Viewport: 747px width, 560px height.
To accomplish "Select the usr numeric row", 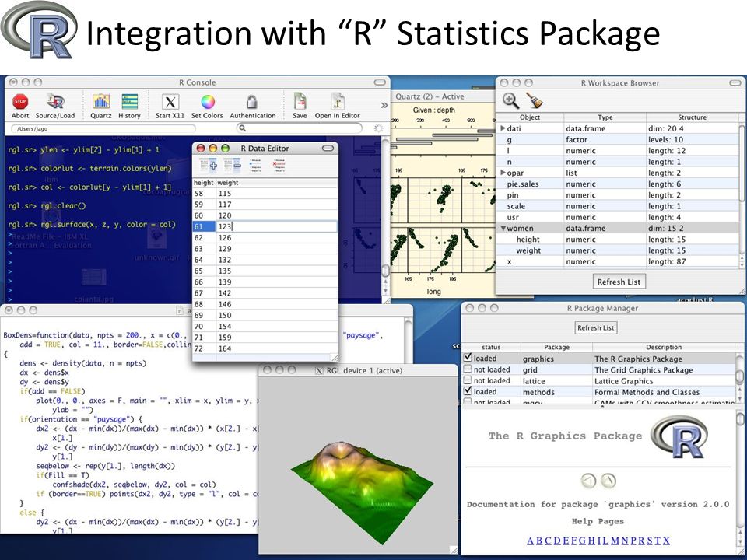I will tap(617, 217).
